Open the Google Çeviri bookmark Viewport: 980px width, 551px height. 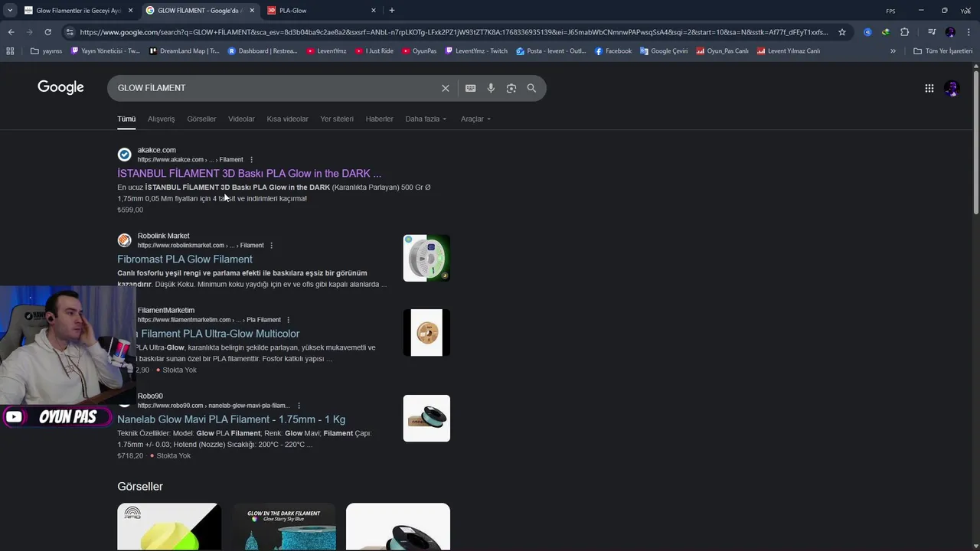point(664,51)
